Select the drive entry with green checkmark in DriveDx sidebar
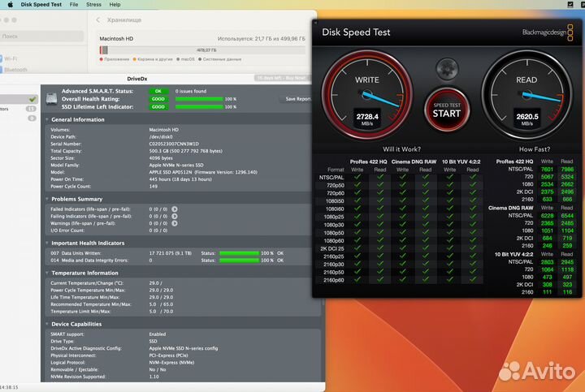 pyautogui.click(x=19, y=99)
